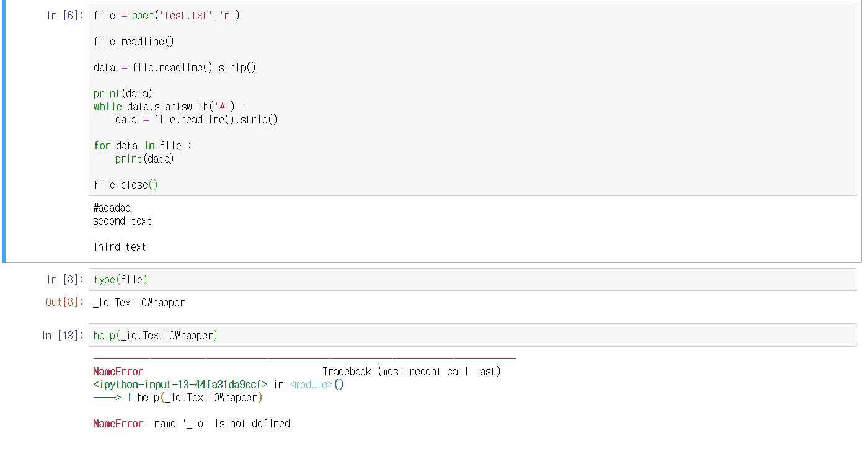Click the In [6] code cell editor
The height and width of the screenshot is (464, 868).
coord(472,100)
